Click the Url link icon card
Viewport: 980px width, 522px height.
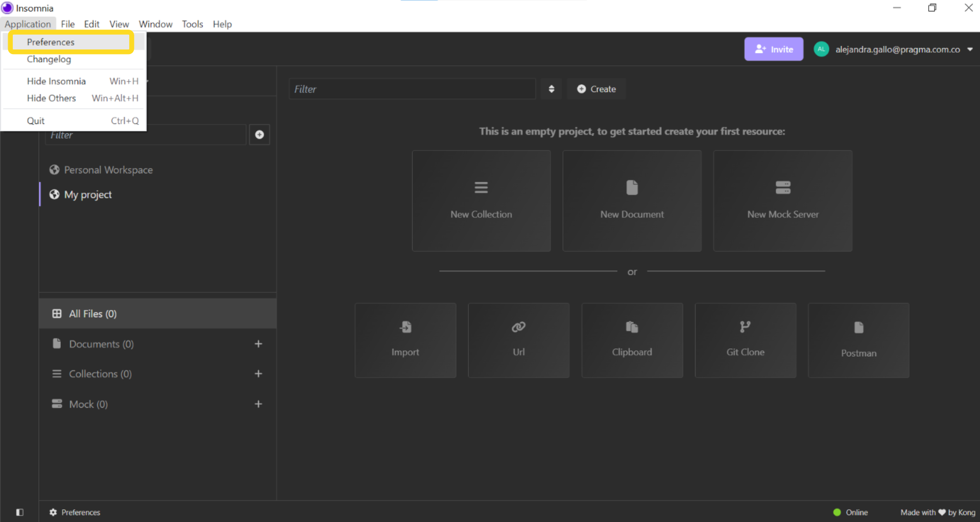(518, 327)
